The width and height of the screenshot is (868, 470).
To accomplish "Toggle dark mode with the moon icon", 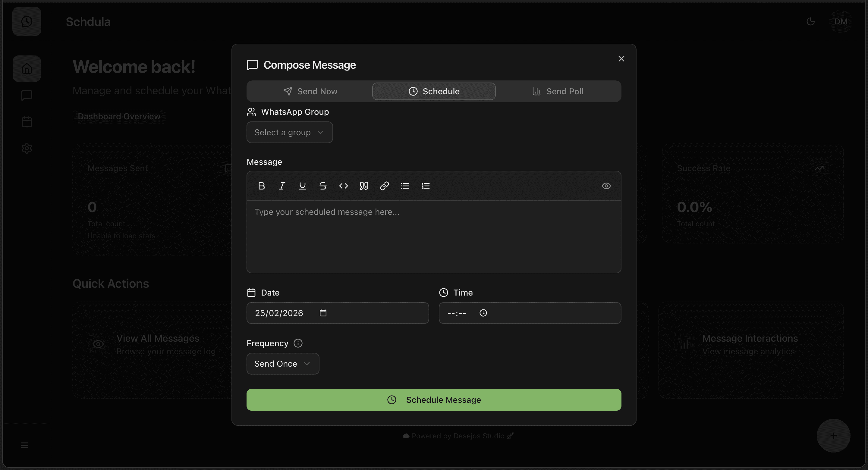I will click(x=810, y=21).
